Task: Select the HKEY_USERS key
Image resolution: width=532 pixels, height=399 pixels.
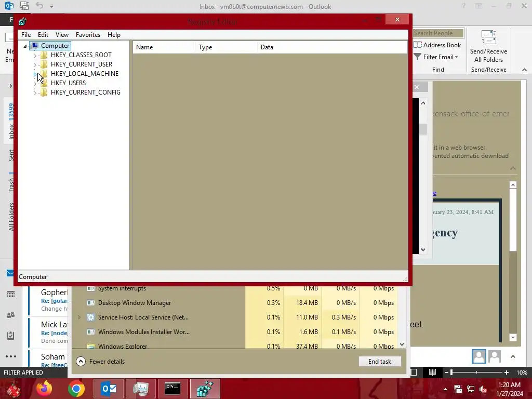Action: point(68,83)
